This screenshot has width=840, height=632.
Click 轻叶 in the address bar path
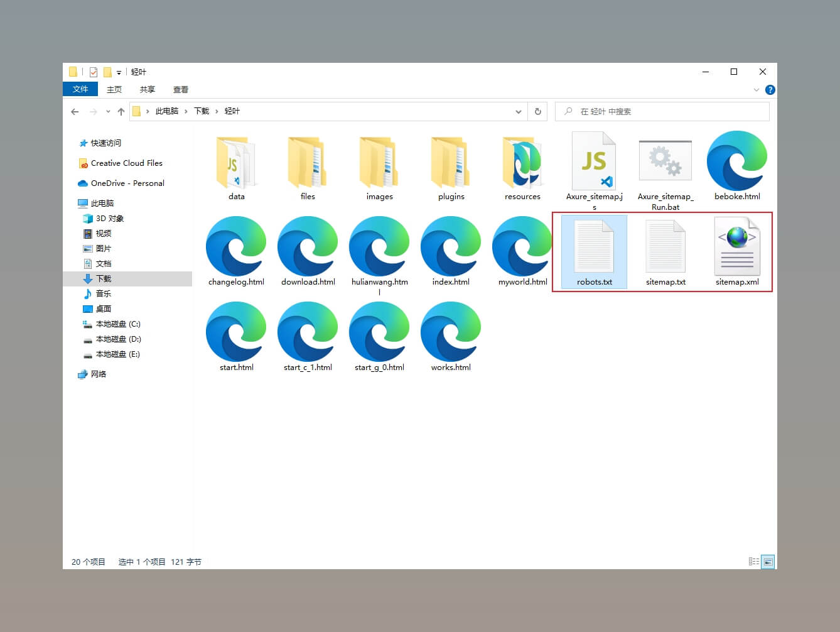232,111
